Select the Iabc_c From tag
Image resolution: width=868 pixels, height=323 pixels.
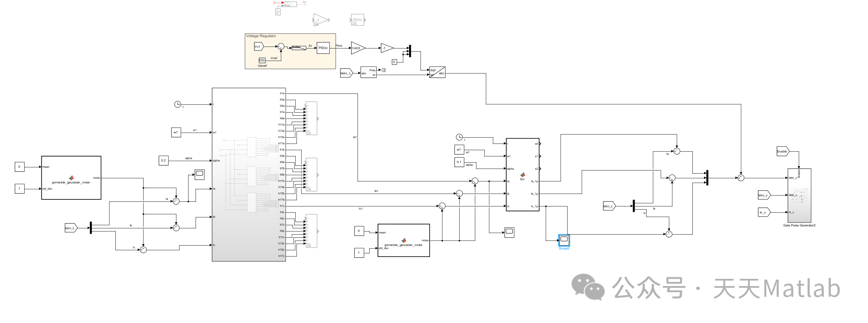tap(764, 195)
